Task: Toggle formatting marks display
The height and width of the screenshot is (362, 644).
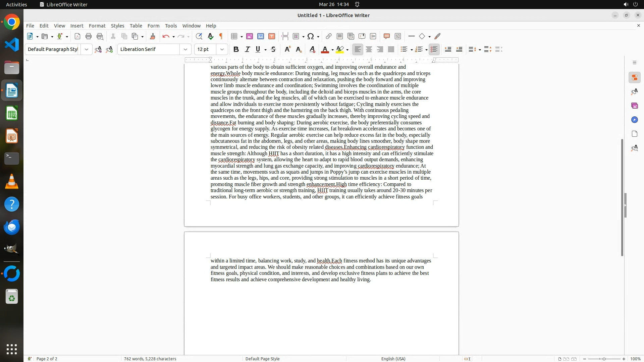Action: [221, 37]
